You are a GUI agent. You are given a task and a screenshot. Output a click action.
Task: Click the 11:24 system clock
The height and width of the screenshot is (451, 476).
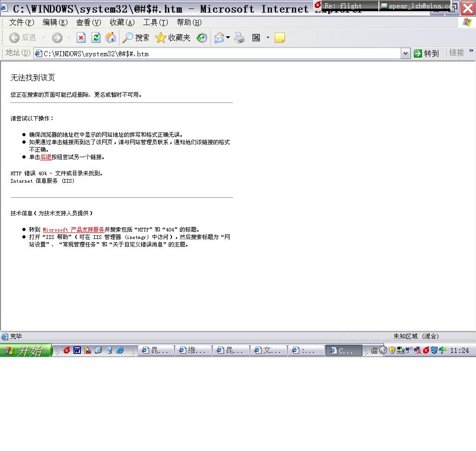459,351
